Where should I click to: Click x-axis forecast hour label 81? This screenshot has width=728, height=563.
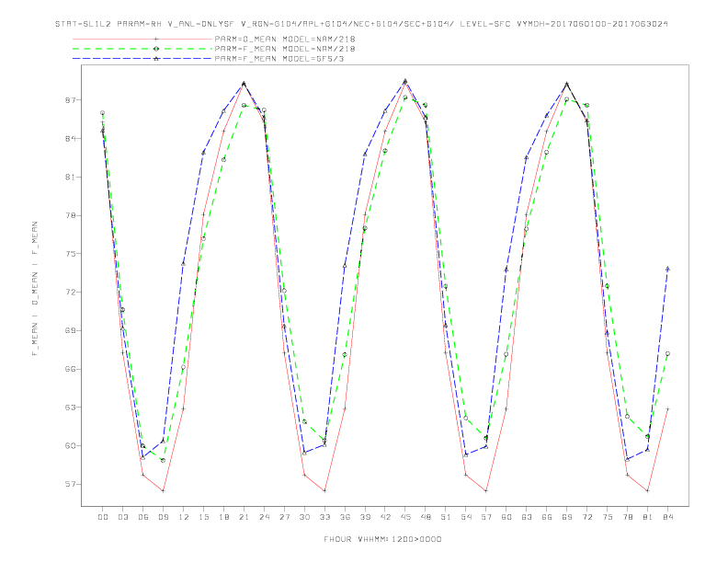648,517
